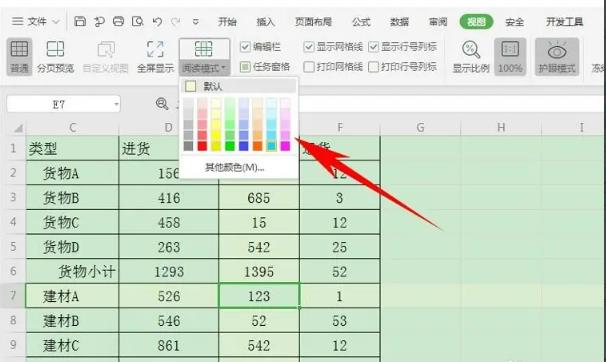The height and width of the screenshot is (362, 606).
Task: Click cell with value 53
Action: click(x=340, y=321)
